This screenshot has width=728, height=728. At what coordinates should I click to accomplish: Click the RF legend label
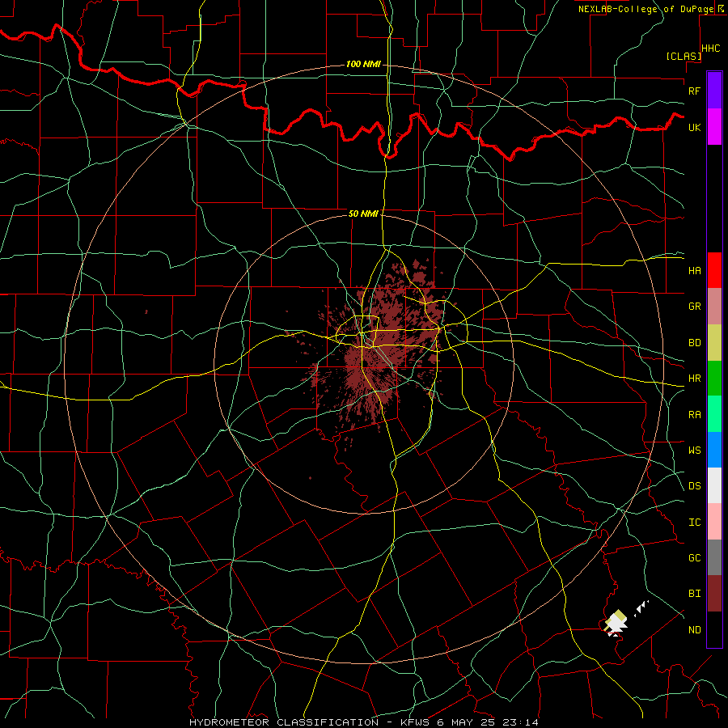[694, 91]
